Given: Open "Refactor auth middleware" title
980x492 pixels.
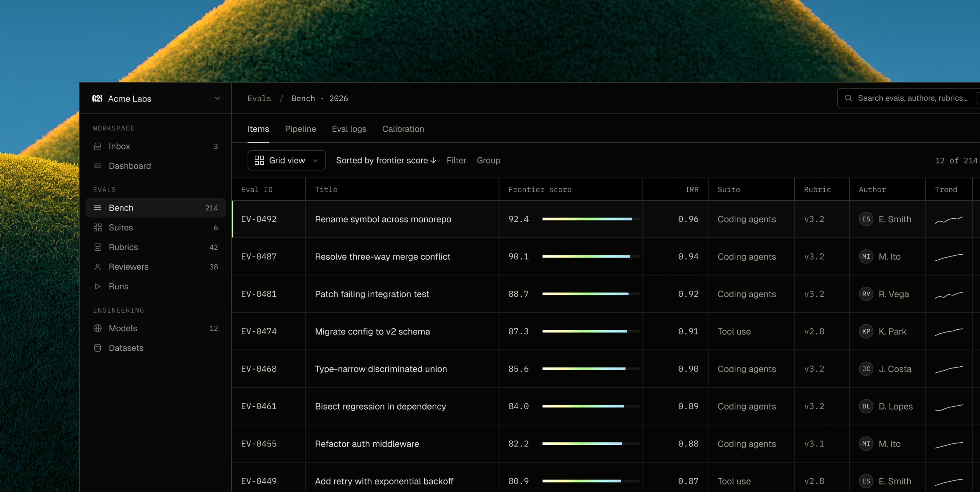Looking at the screenshot, I should coord(367,444).
